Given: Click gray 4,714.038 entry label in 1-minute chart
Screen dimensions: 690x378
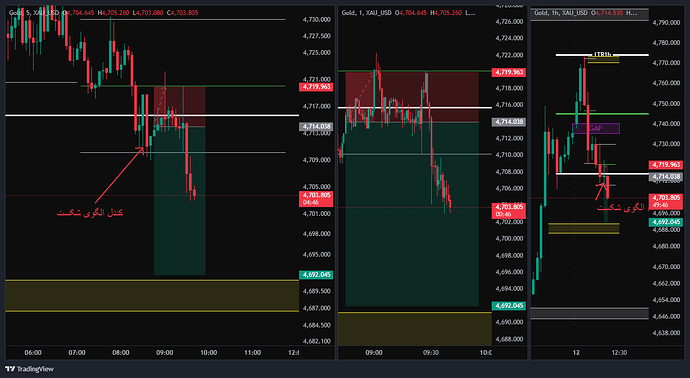Looking at the screenshot, I should (509, 122).
